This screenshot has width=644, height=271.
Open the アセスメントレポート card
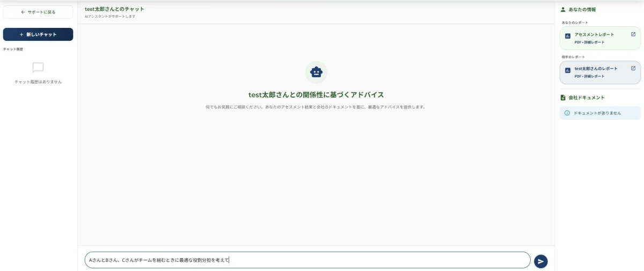[600, 38]
